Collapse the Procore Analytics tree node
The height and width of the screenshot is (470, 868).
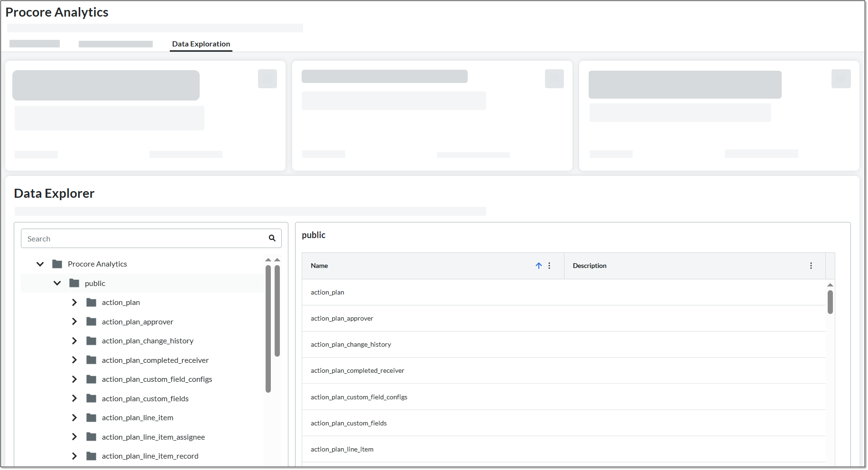coord(40,264)
